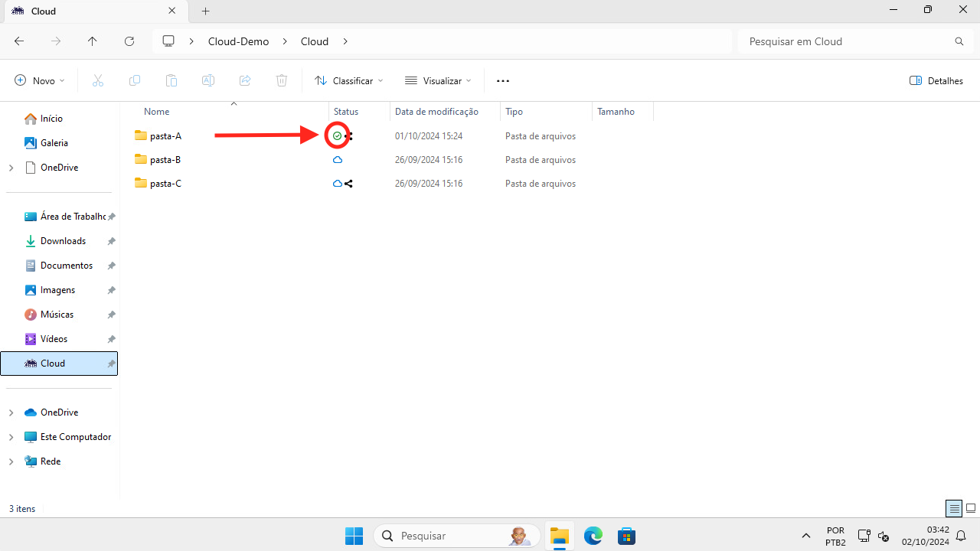Open taskbar clock and date
Viewport: 980px width, 551px height.
tap(926, 536)
